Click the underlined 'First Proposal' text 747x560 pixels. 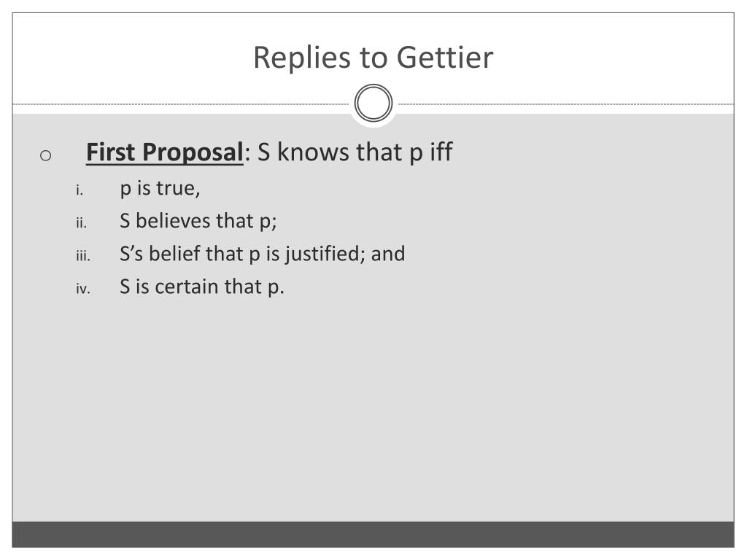164,152
